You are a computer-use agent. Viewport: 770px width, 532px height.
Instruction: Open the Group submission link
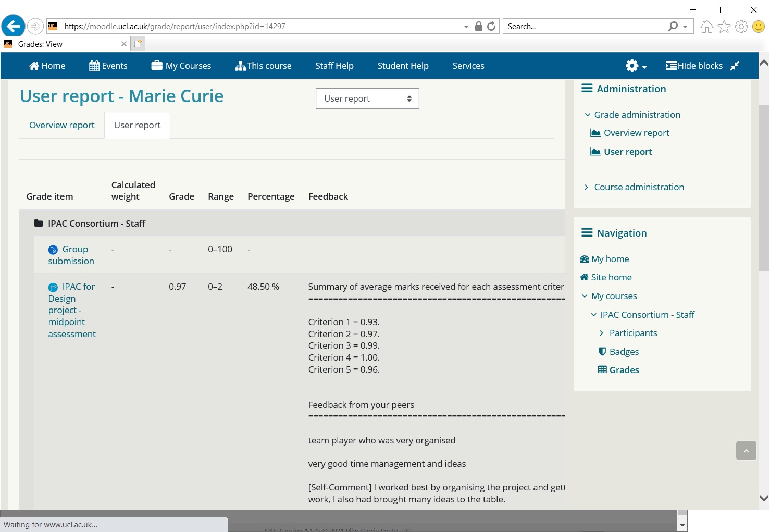pyautogui.click(x=71, y=255)
